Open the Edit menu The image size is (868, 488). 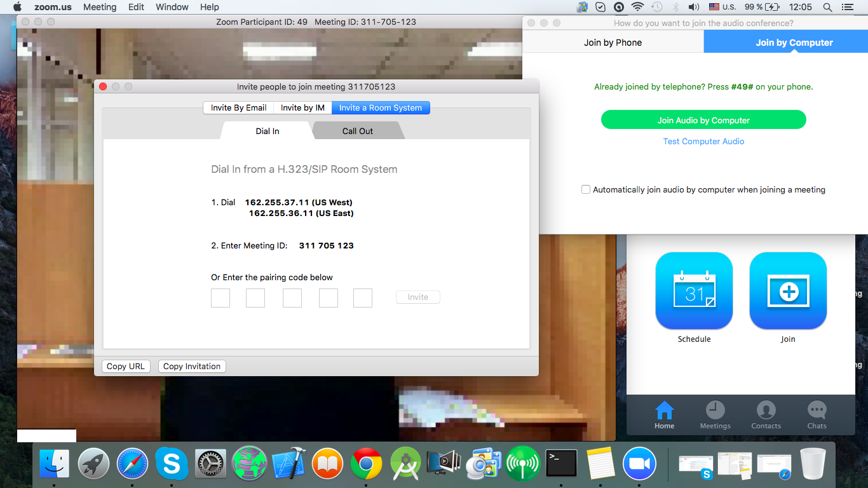point(136,7)
